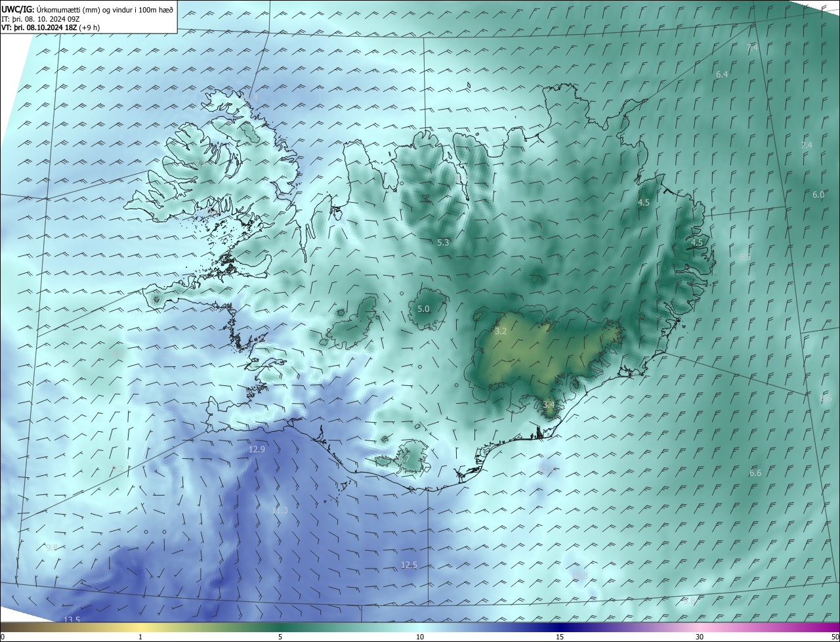Click the '50' tick label on the color scale
Screen dimensions: 840x642
point(835,637)
